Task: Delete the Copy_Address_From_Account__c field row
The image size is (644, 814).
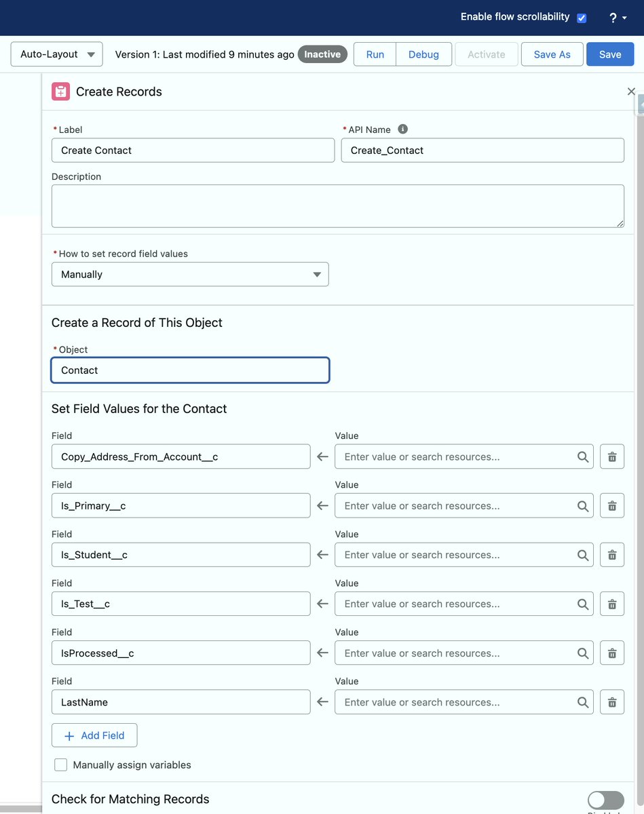Action: click(x=611, y=457)
